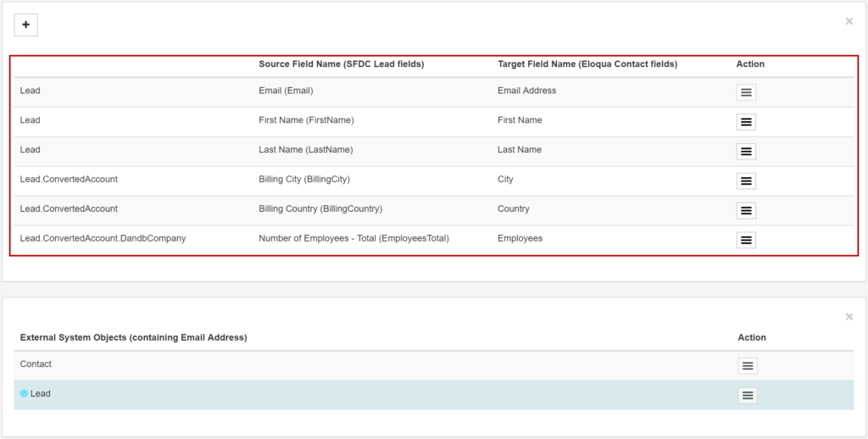Open action menu for Contact object
This screenshot has height=439, width=868.
coord(747,366)
